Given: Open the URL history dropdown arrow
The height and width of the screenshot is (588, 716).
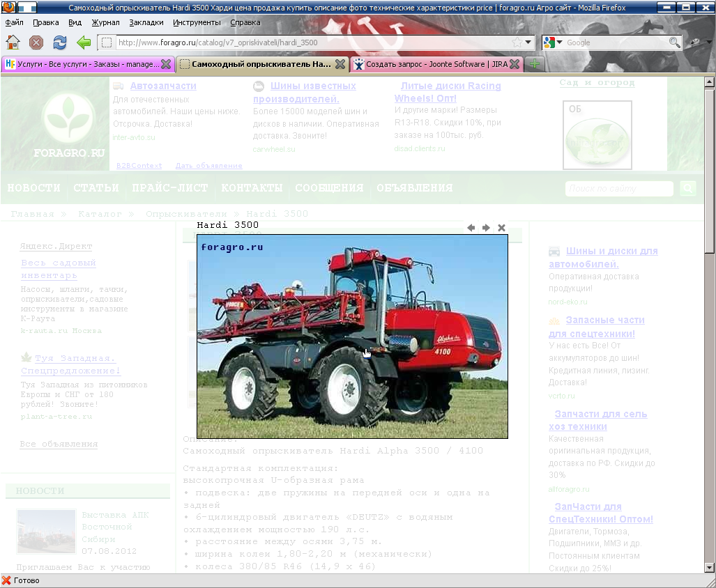Looking at the screenshot, I should pos(528,42).
